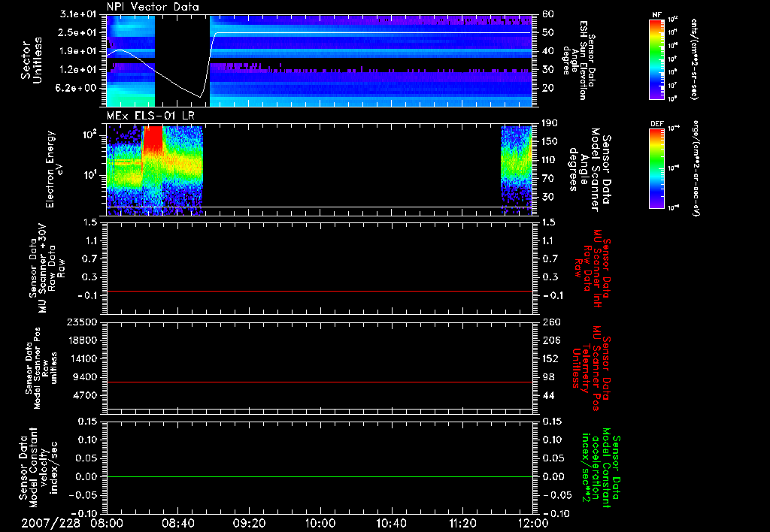This screenshot has height=532, width=770.
Task: Click the red line in Scanner Pos plot
Action: (x=320, y=382)
